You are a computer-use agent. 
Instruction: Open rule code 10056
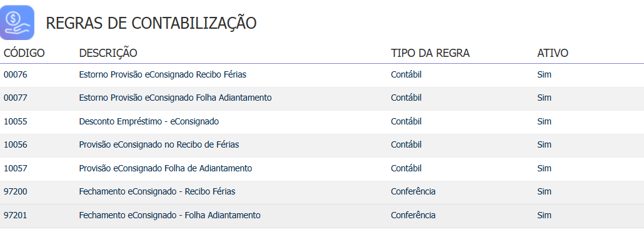15,145
